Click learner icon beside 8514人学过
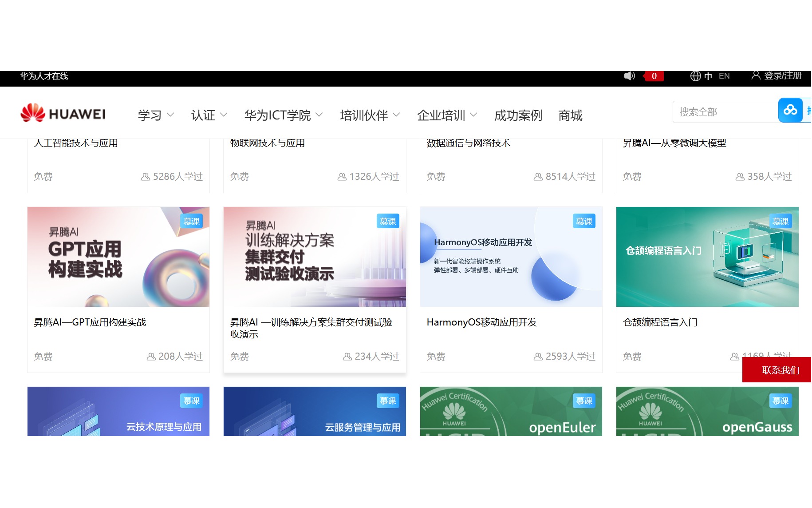 pyautogui.click(x=538, y=177)
